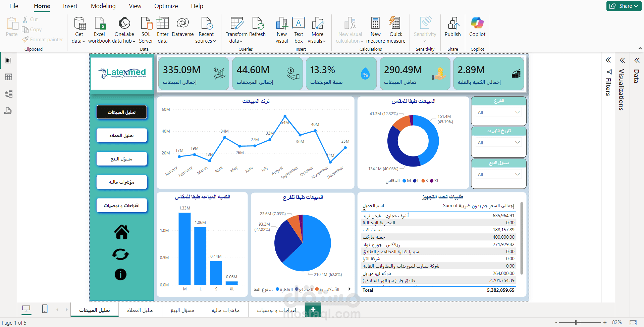Sort table by اسم العميل column header
Image resolution: width=644 pixels, height=327 pixels.
click(x=373, y=205)
